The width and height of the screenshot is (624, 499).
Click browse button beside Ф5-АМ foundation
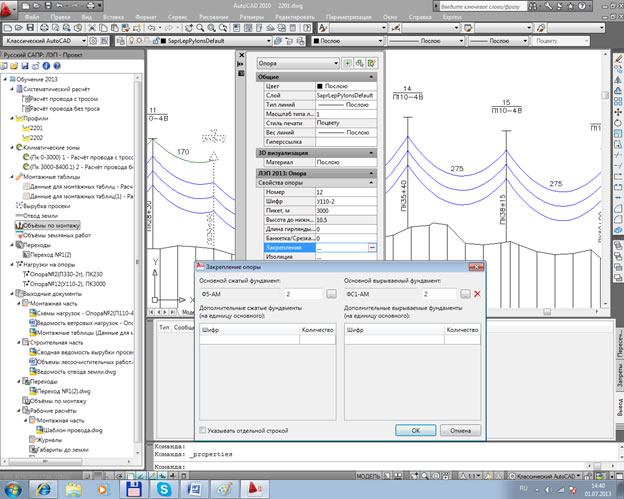coord(331,294)
